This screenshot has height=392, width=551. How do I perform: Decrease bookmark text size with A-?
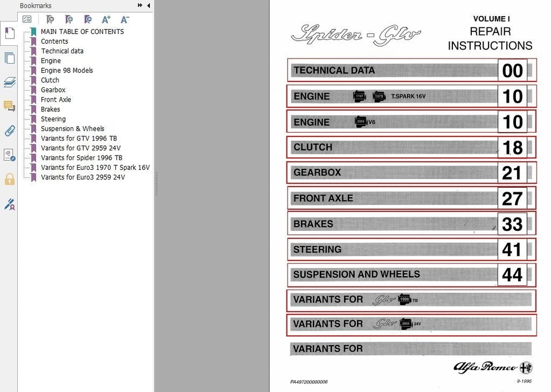[x=125, y=19]
